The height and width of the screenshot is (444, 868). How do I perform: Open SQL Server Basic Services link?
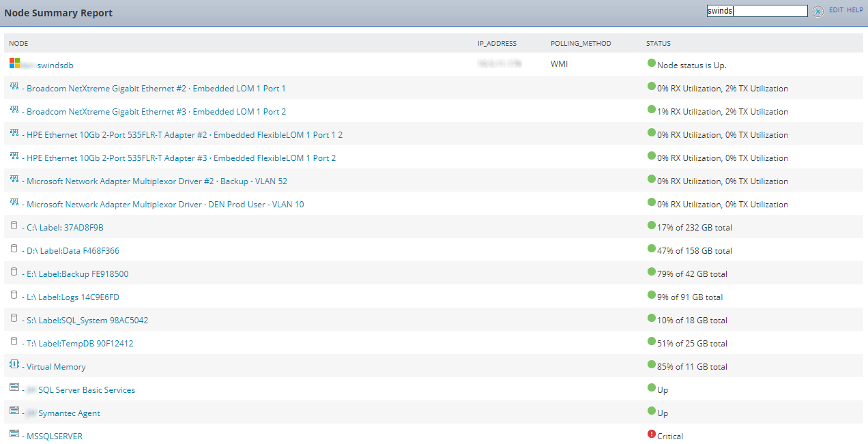[x=87, y=390]
